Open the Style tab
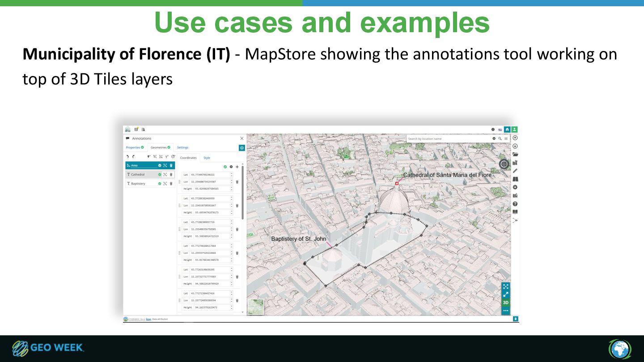Image resolution: width=644 pixels, height=362 pixels. pyautogui.click(x=207, y=158)
